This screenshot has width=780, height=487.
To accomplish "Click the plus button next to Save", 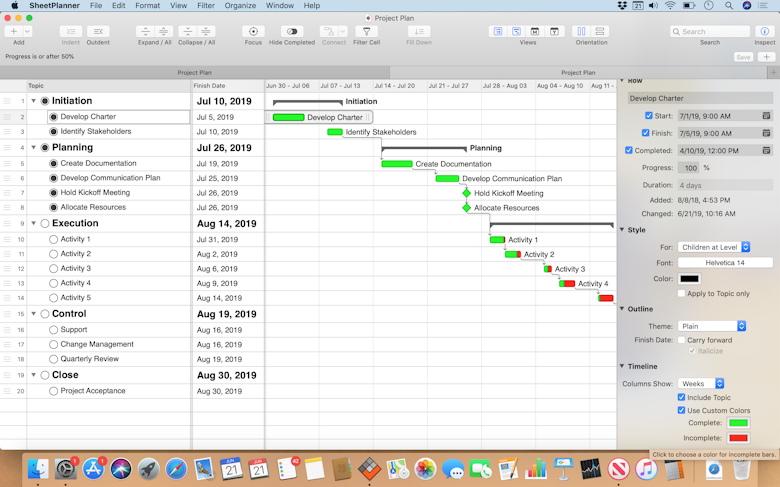I will (x=767, y=57).
